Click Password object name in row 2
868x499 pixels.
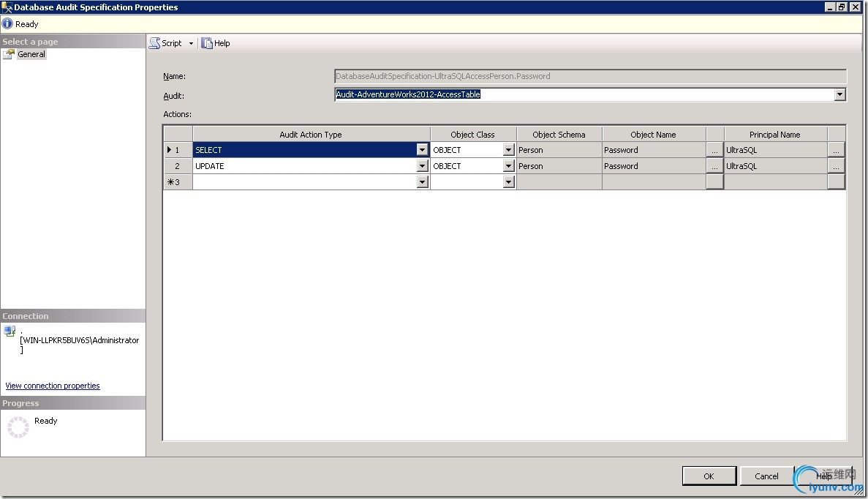(654, 166)
